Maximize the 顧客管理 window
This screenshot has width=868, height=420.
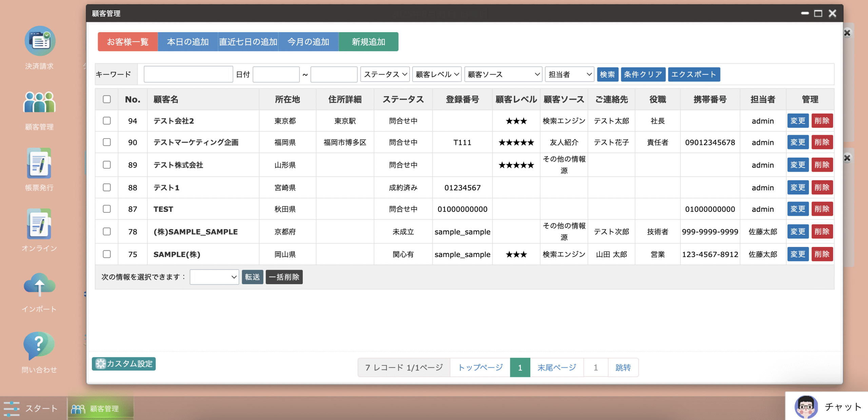[818, 14]
